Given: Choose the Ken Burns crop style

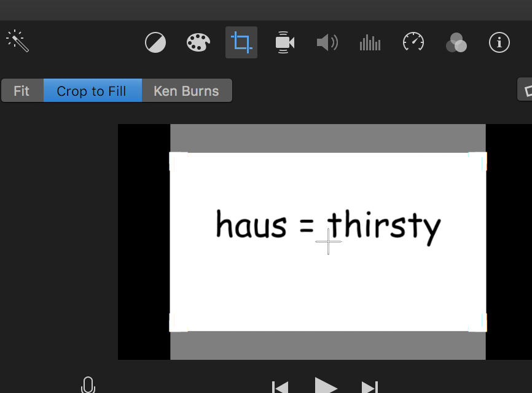Looking at the screenshot, I should coord(187,91).
